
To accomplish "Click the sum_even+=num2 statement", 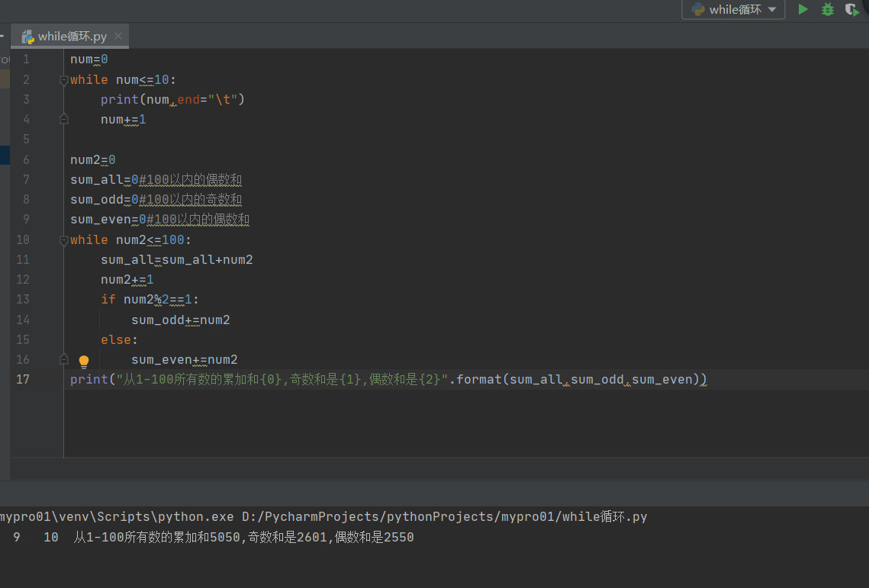I will (x=184, y=360).
